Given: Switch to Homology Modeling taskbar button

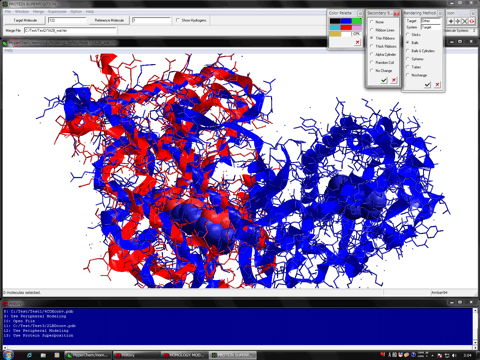Looking at the screenshot, I should click(185, 355).
